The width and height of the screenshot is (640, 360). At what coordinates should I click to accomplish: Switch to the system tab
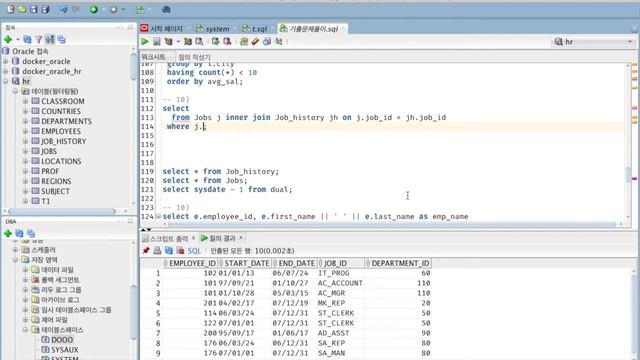click(213, 28)
